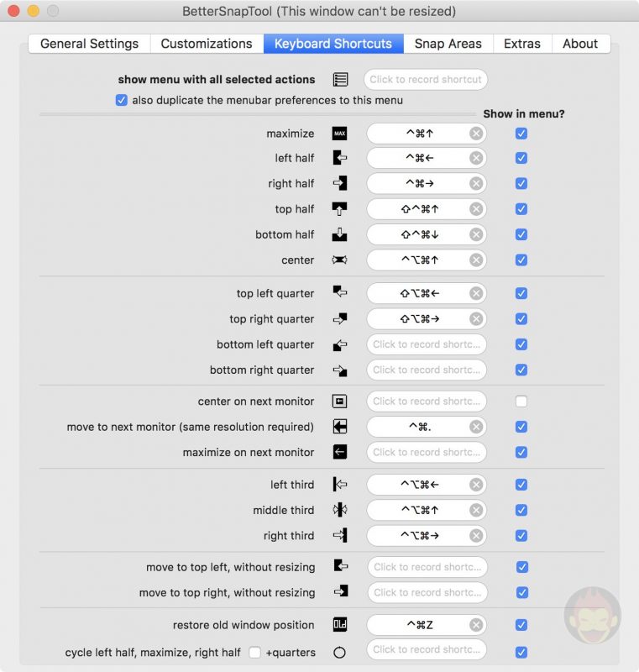Click the left half action icon
Screen dimensions: 639x672
[x=339, y=158]
